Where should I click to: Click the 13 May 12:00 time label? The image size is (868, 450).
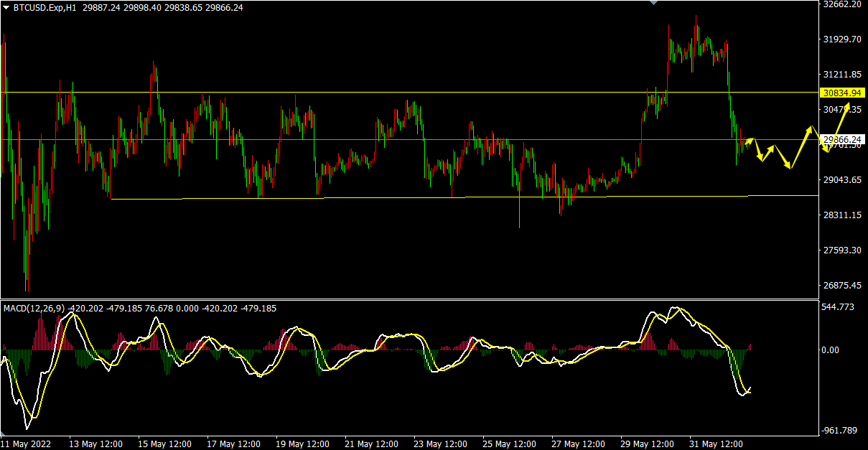click(x=96, y=444)
